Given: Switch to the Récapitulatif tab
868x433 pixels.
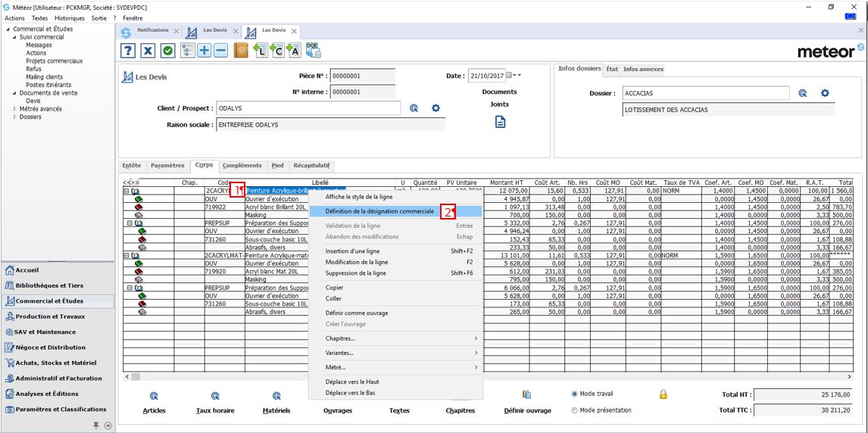Looking at the screenshot, I should 311,165.
